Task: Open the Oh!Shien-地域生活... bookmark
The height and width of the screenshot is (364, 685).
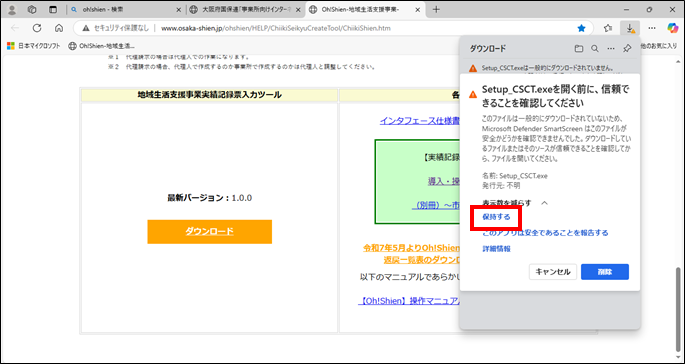Action: pyautogui.click(x=101, y=45)
